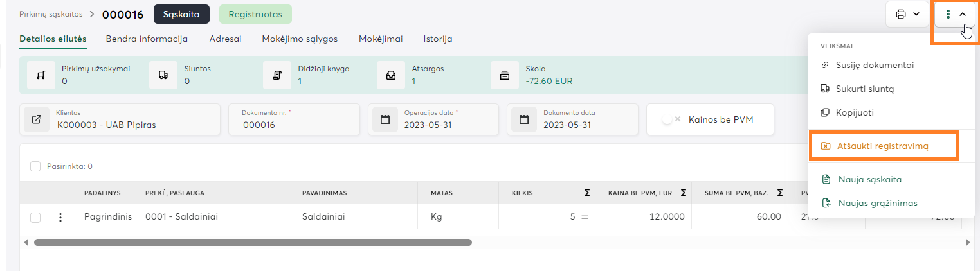
Task: Click the Siuntos truck icon
Action: click(163, 75)
